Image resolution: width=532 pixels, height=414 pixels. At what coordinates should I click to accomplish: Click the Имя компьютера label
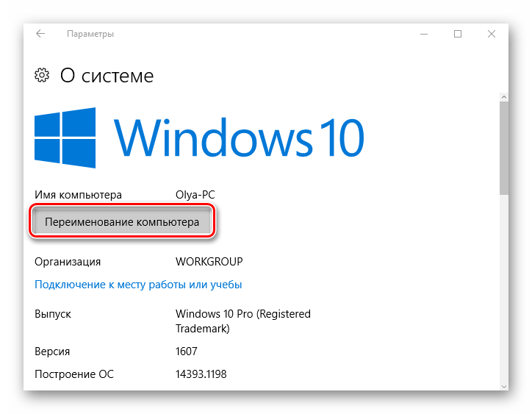pos(78,195)
